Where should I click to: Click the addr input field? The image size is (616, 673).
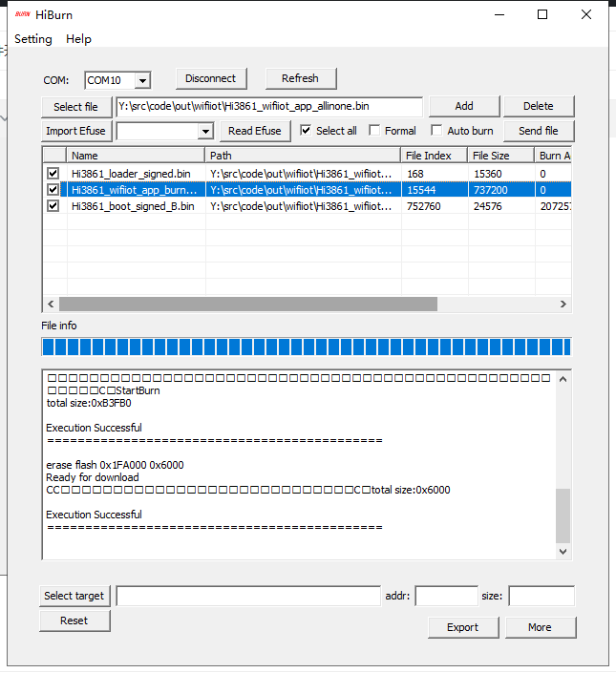[x=446, y=596]
